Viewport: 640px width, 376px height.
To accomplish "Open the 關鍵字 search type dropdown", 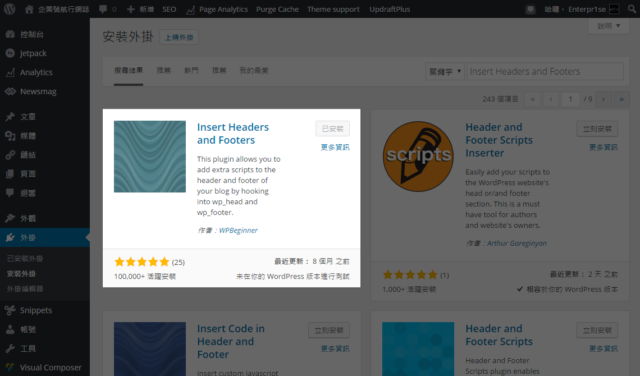I will [444, 71].
